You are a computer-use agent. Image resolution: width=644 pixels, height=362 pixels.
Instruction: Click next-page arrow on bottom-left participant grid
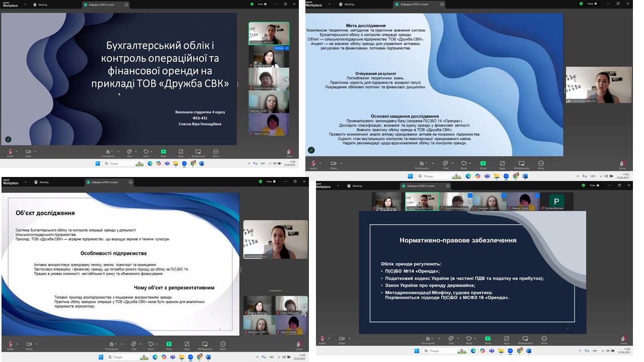[305, 315]
